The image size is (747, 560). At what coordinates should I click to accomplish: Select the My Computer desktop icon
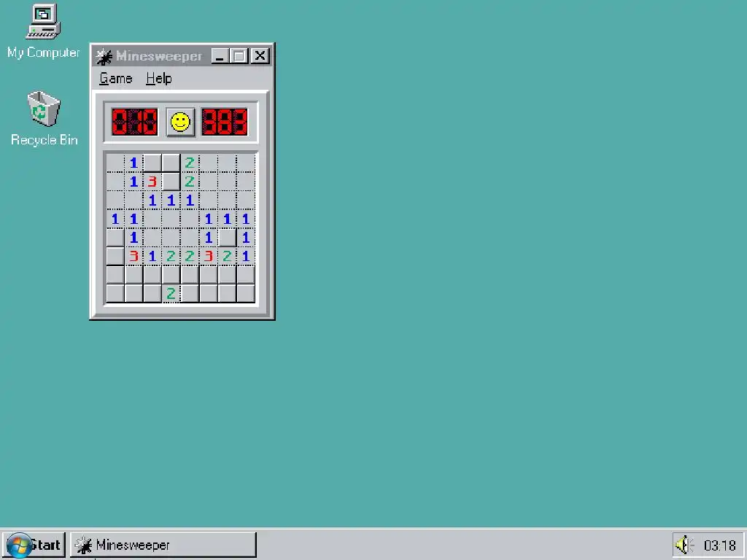43,31
